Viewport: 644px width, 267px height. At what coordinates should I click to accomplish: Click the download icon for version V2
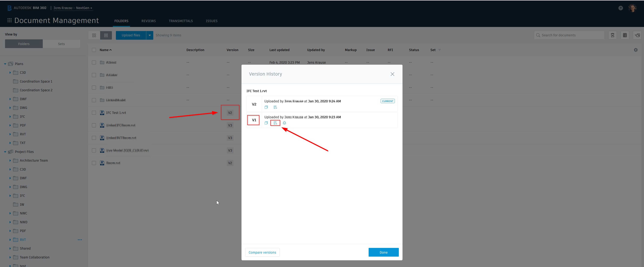(275, 107)
